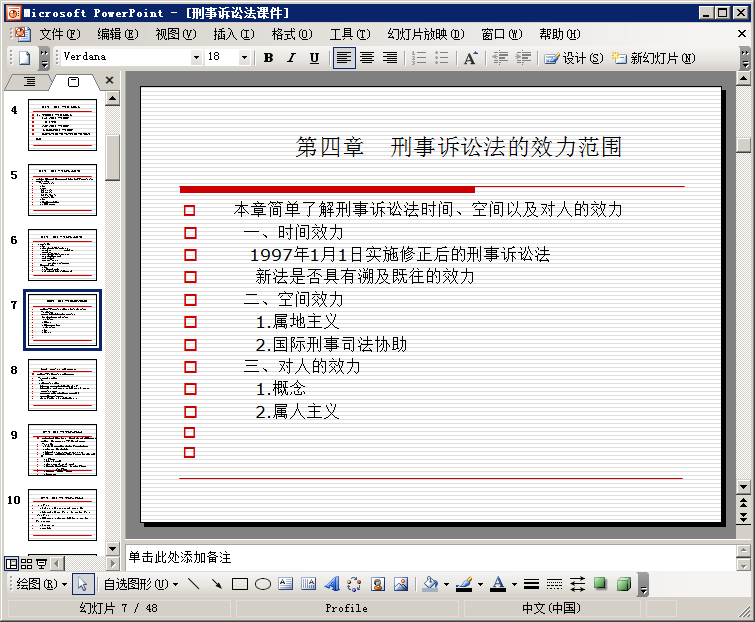The height and width of the screenshot is (622, 755).
Task: Select slide 6 thumbnail
Action: point(62,255)
